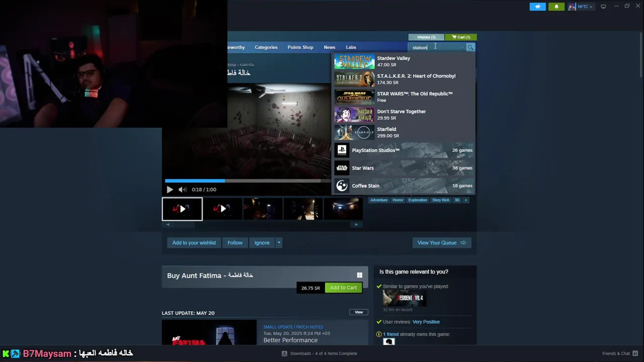This screenshot has width=644, height=362.
Task: Expand the Ignore options dropdown arrow
Action: (x=279, y=243)
